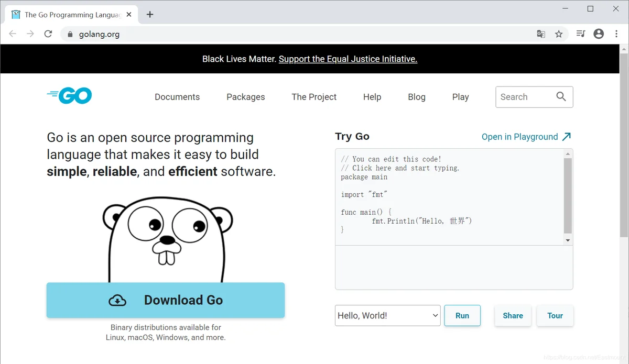Click the 'Binary distributions available for' text

[166, 327]
